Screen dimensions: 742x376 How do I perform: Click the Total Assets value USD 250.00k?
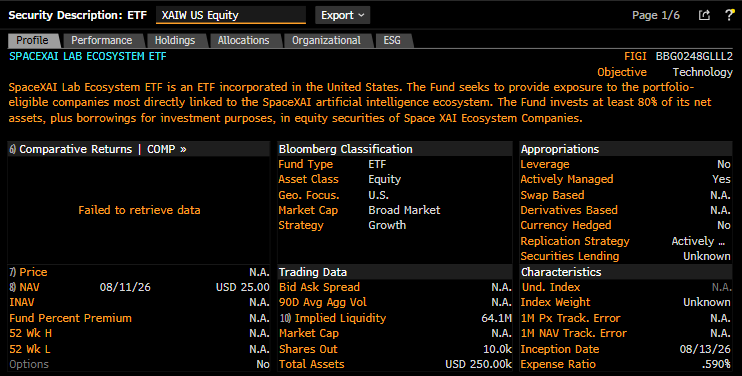tap(478, 364)
